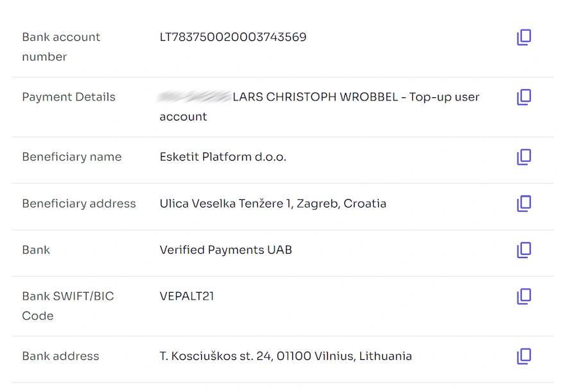Click the Ulica Veselka Tenžere address text
The height and width of the screenshot is (392, 561).
[272, 204]
